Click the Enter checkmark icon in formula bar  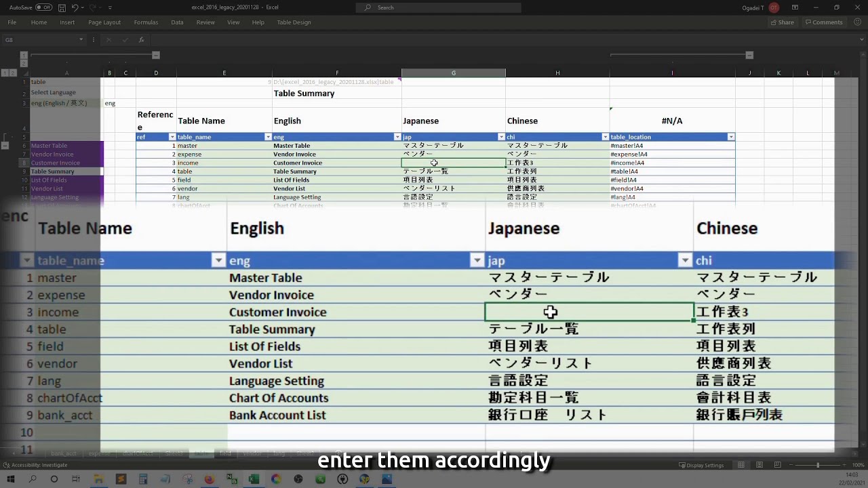[126, 40]
